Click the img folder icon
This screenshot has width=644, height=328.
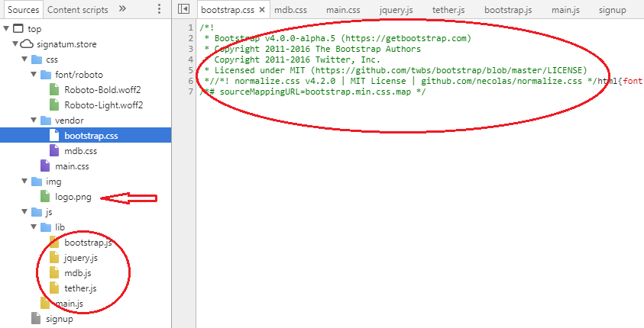(x=37, y=182)
